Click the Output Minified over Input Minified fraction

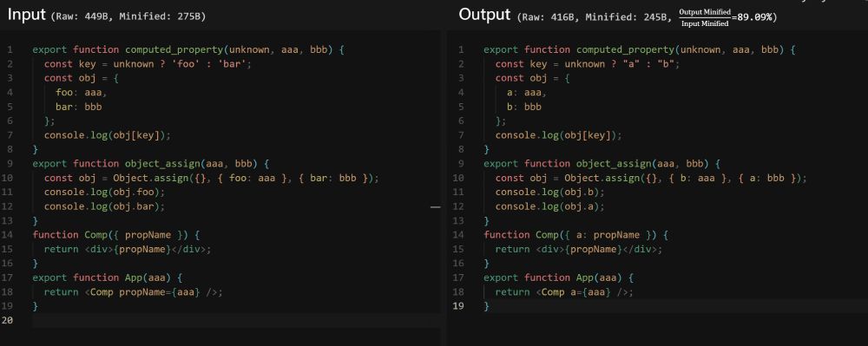coord(705,17)
